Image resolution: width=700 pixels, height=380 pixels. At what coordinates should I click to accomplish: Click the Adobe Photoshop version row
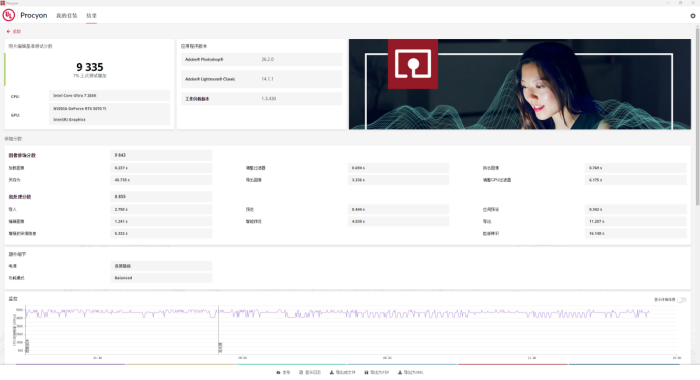tap(262, 59)
